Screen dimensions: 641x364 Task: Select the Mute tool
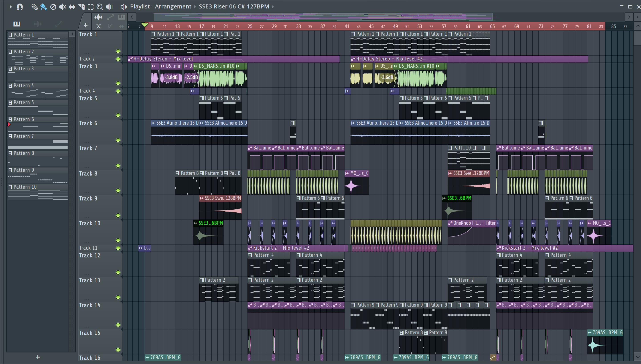point(62,7)
